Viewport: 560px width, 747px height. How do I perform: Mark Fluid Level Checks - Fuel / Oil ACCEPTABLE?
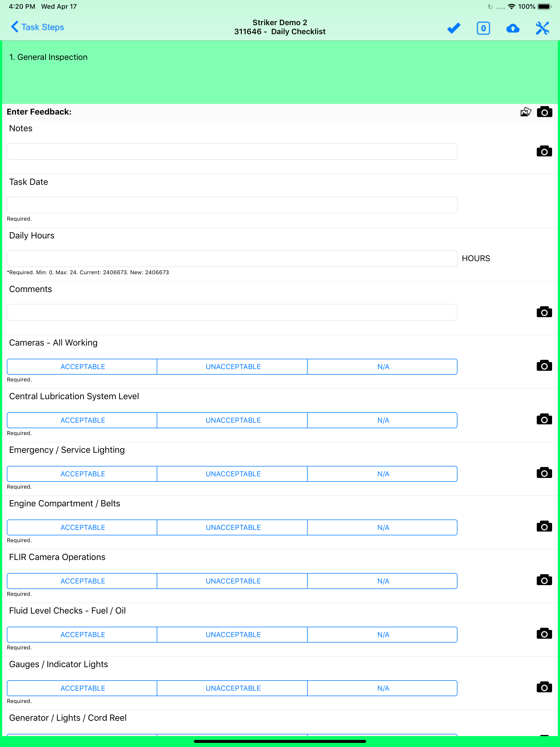click(82, 635)
